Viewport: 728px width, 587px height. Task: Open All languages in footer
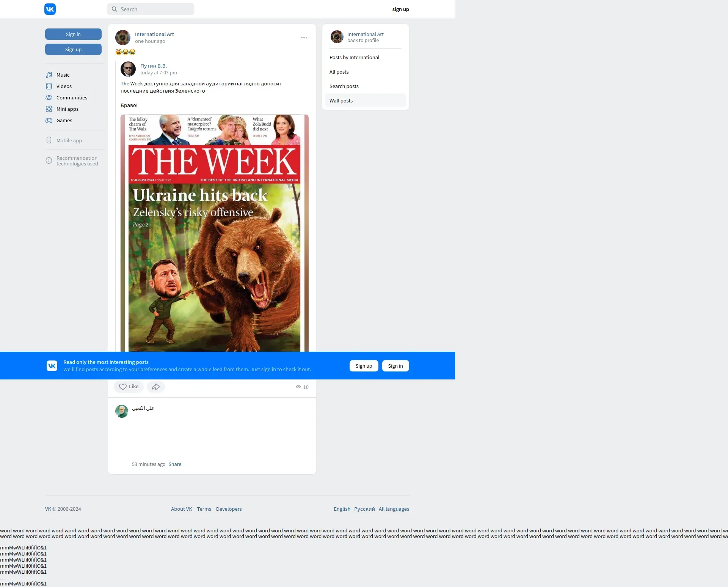coord(394,509)
